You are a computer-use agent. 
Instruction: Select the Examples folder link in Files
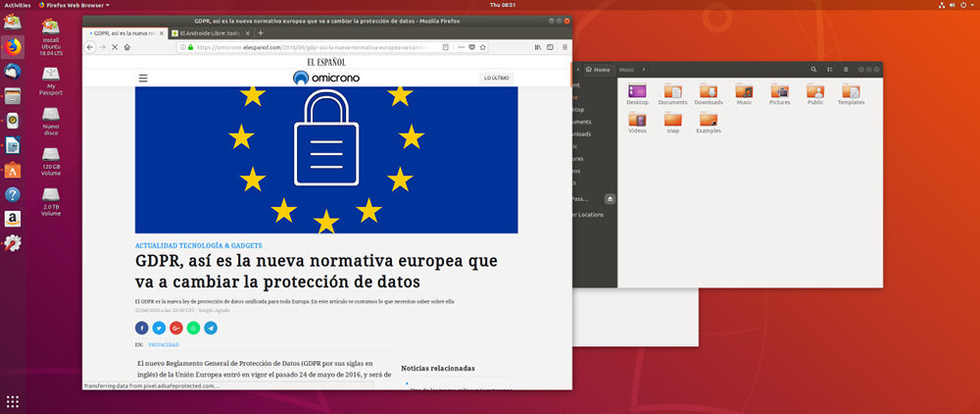point(709,124)
